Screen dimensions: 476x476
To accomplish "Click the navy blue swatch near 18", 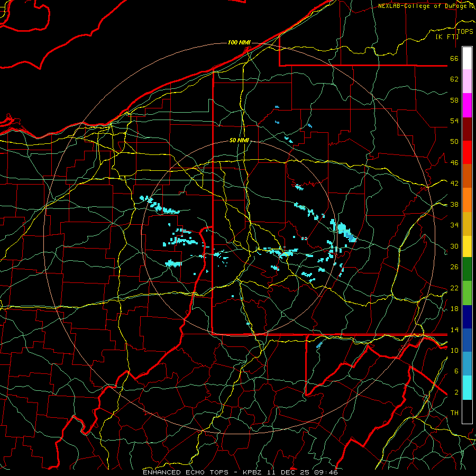I will point(467,317).
